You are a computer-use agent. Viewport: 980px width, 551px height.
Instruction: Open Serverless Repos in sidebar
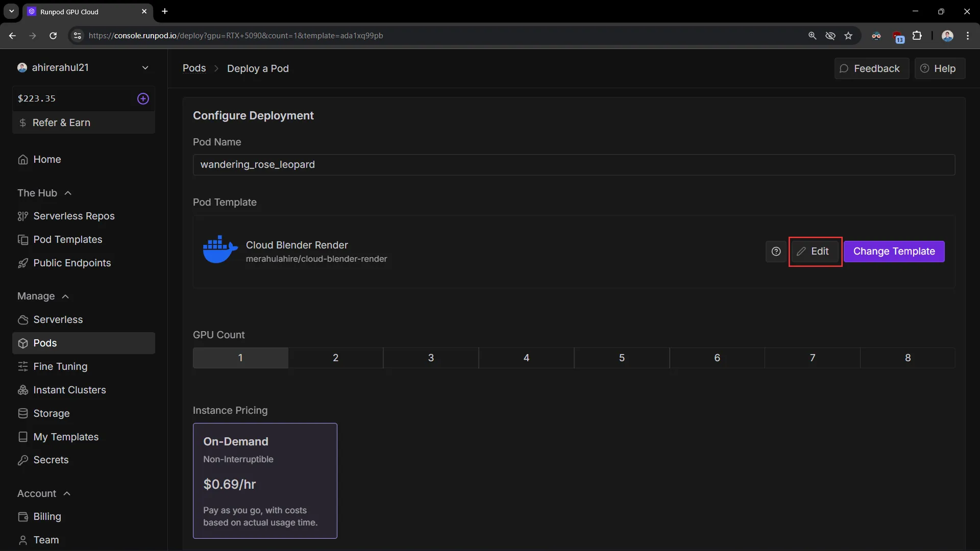pyautogui.click(x=73, y=216)
